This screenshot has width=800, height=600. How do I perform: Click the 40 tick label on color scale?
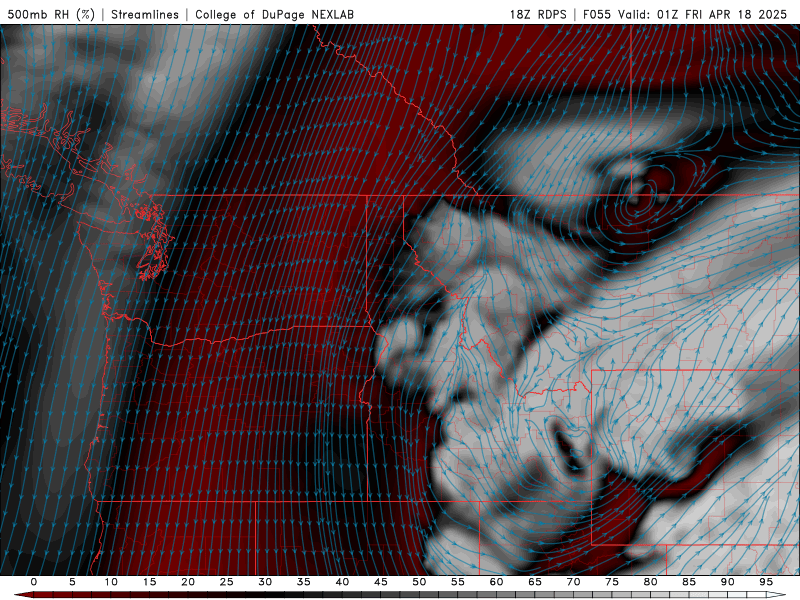point(342,582)
